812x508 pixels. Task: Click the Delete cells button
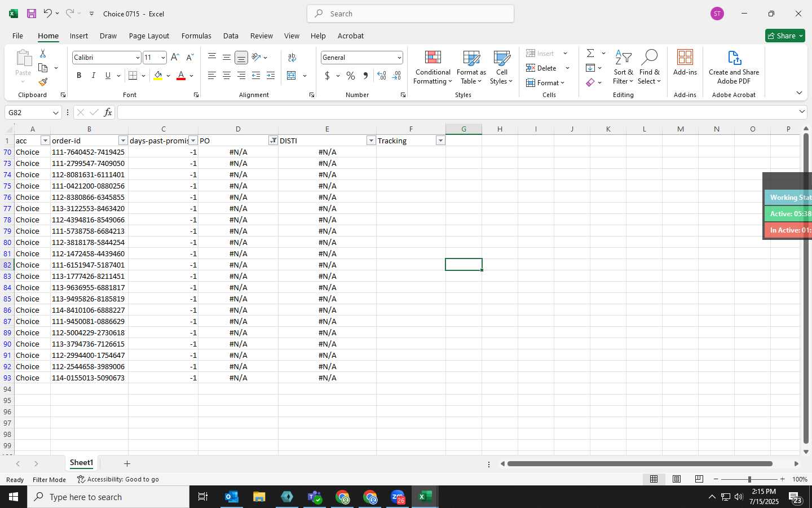coord(541,68)
